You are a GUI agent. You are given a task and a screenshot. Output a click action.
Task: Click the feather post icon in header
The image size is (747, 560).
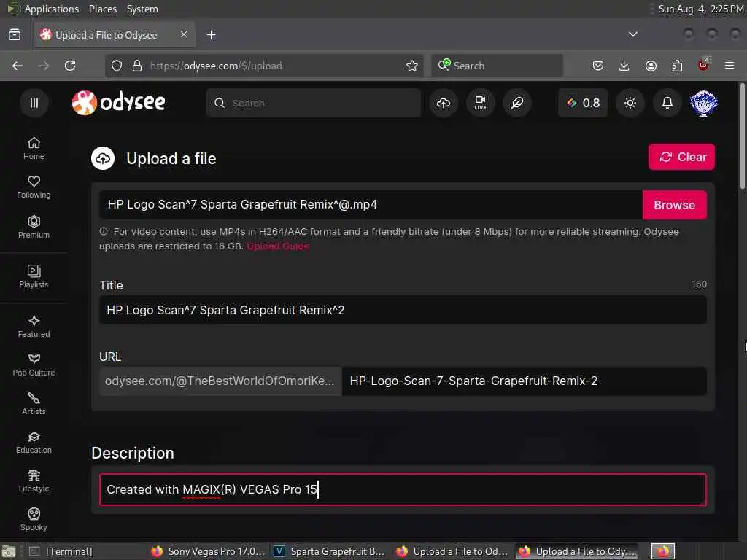pyautogui.click(x=517, y=103)
